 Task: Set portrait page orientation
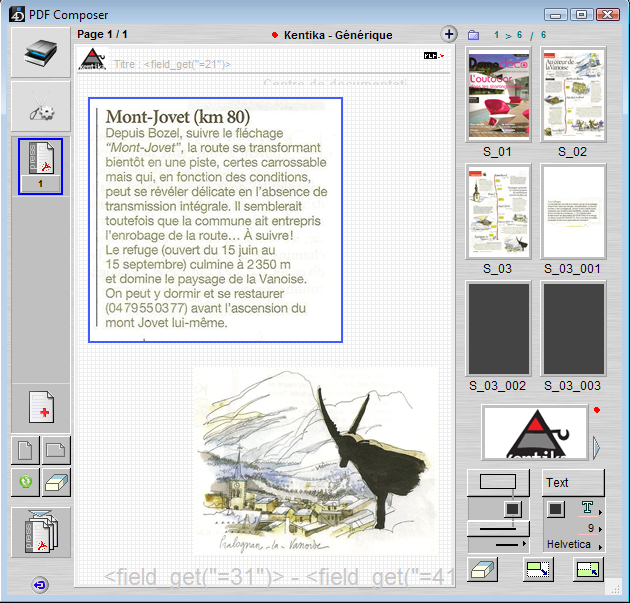pos(25,450)
